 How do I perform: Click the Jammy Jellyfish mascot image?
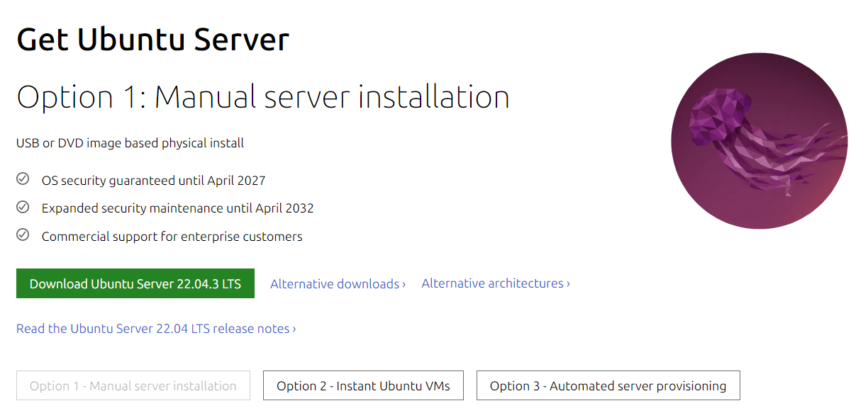[759, 141]
